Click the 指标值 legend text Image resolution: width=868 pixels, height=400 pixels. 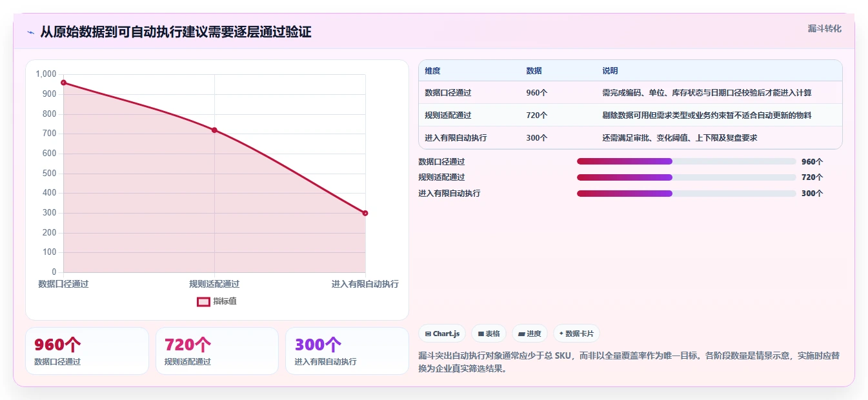pos(225,301)
